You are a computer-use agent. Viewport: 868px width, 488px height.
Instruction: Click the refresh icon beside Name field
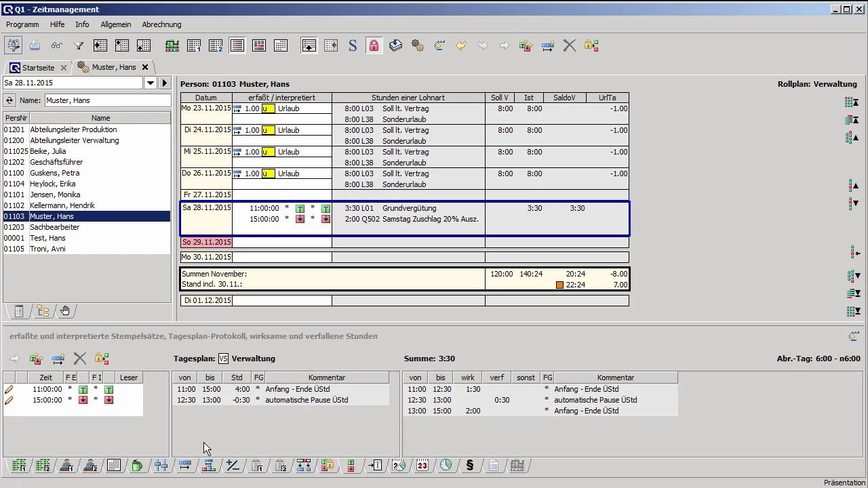(9, 100)
